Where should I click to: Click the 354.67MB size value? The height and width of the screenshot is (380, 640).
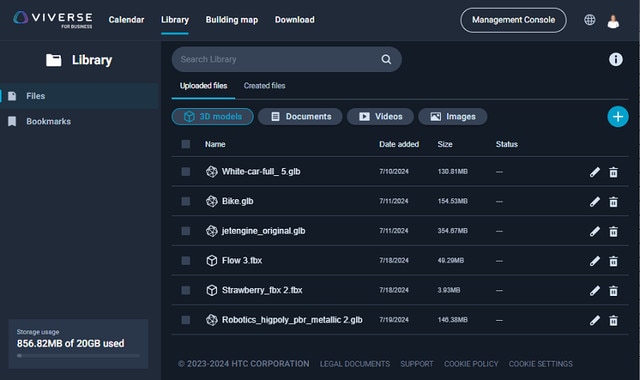point(453,231)
